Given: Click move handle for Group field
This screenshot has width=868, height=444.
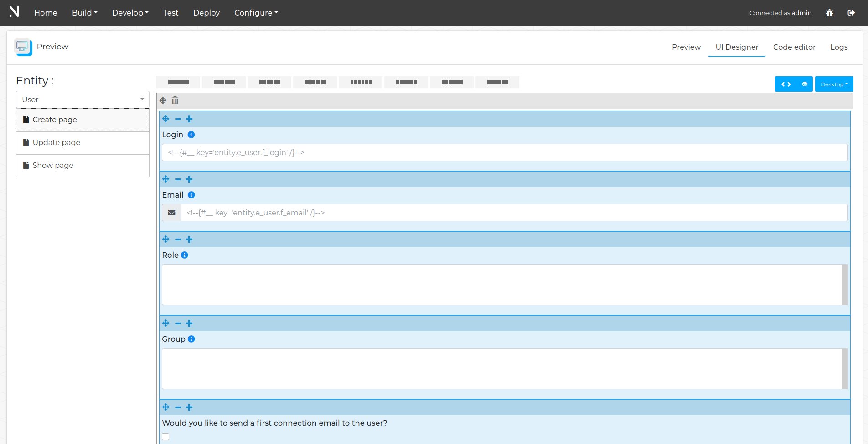Looking at the screenshot, I should [x=165, y=324].
